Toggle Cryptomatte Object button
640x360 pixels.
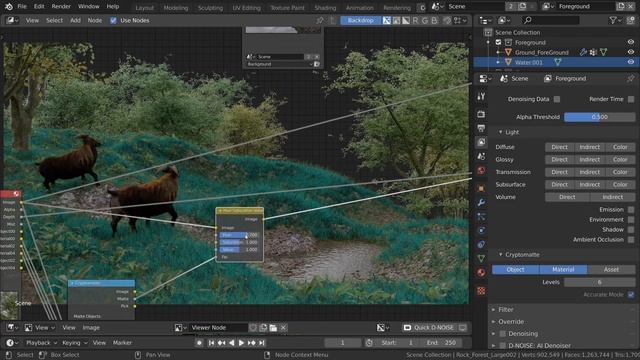516,269
